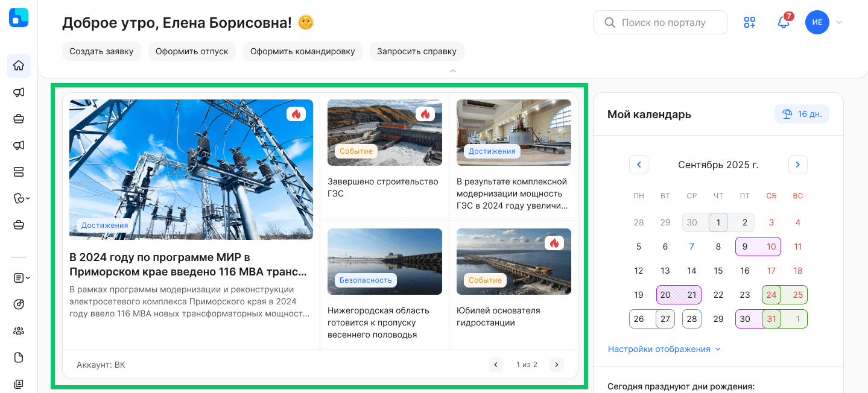This screenshot has width=868, height=393.
Task: Go to next news page with right arrow
Action: pos(556,365)
